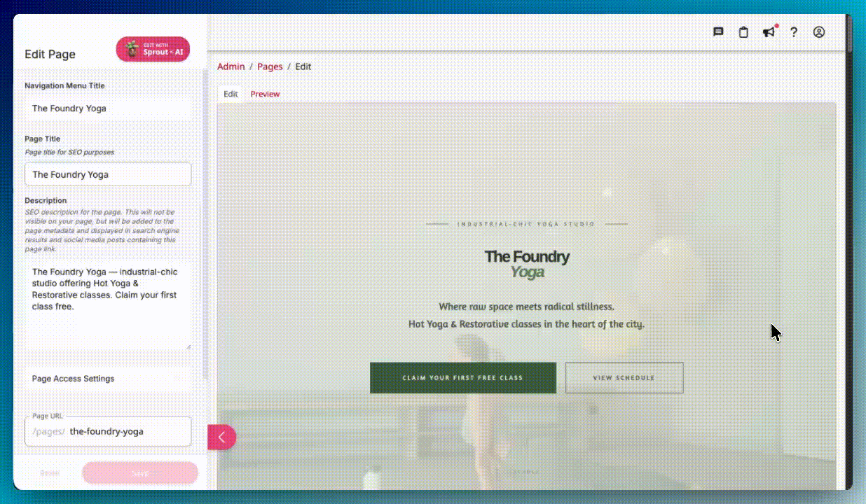Click into the Page Title input
The height and width of the screenshot is (504, 866).
(x=108, y=174)
